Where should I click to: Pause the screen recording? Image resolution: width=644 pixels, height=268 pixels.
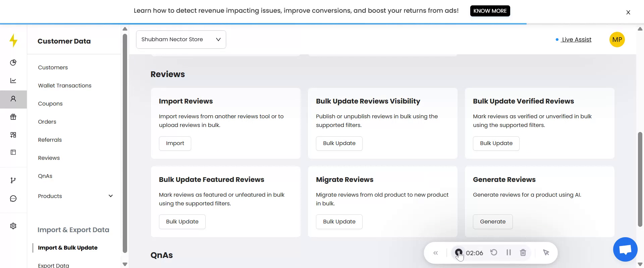[508, 253]
